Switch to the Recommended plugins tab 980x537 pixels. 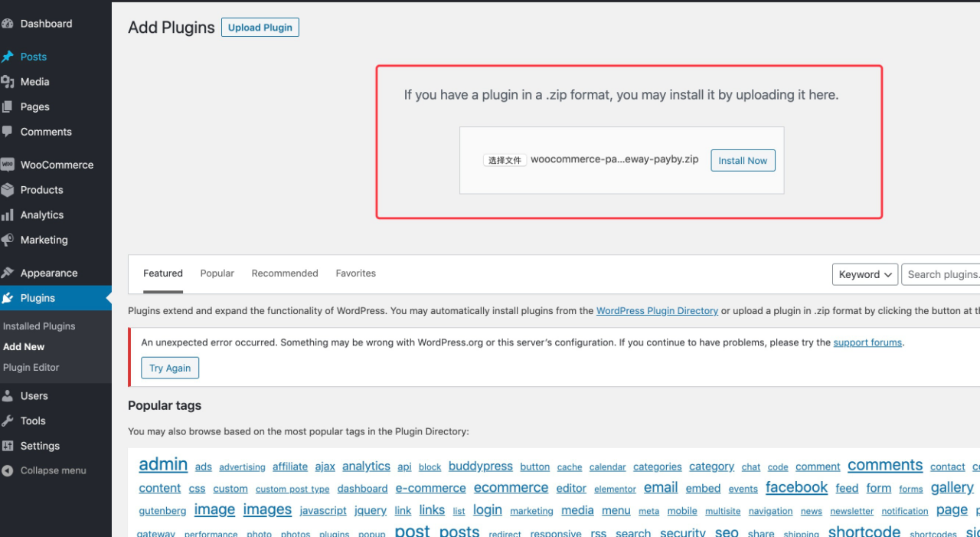tap(284, 273)
